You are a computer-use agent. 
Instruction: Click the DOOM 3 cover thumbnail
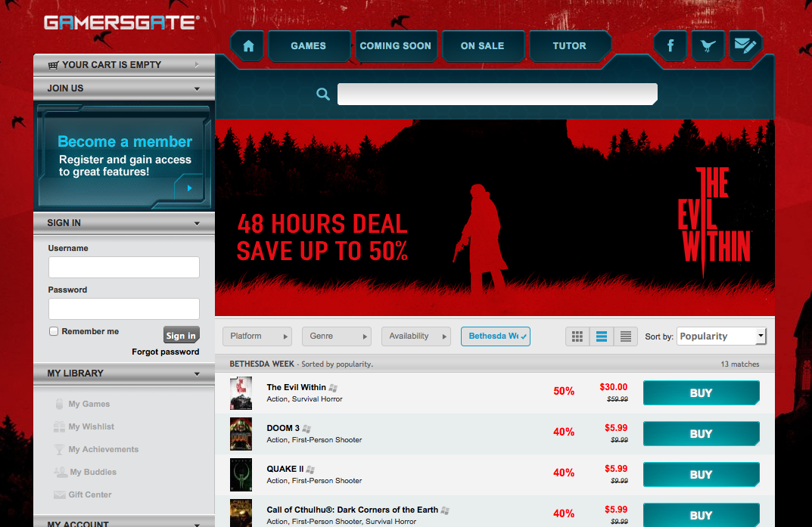click(241, 434)
